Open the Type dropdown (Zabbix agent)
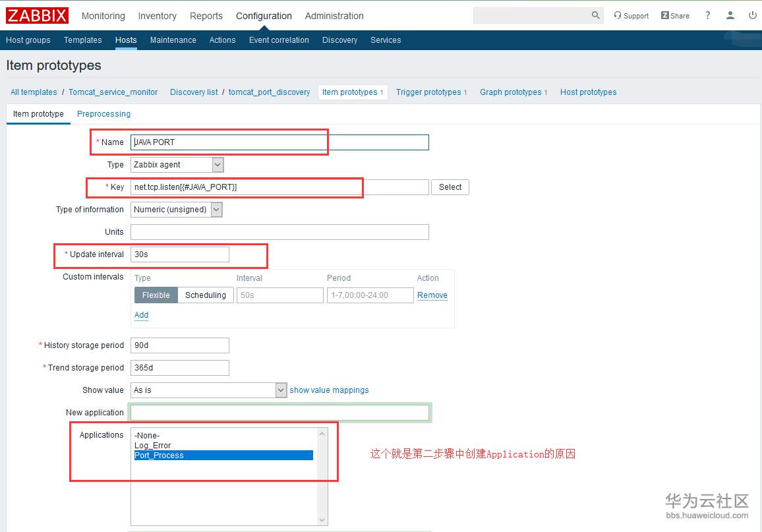Image resolution: width=762 pixels, height=532 pixels. (x=177, y=165)
